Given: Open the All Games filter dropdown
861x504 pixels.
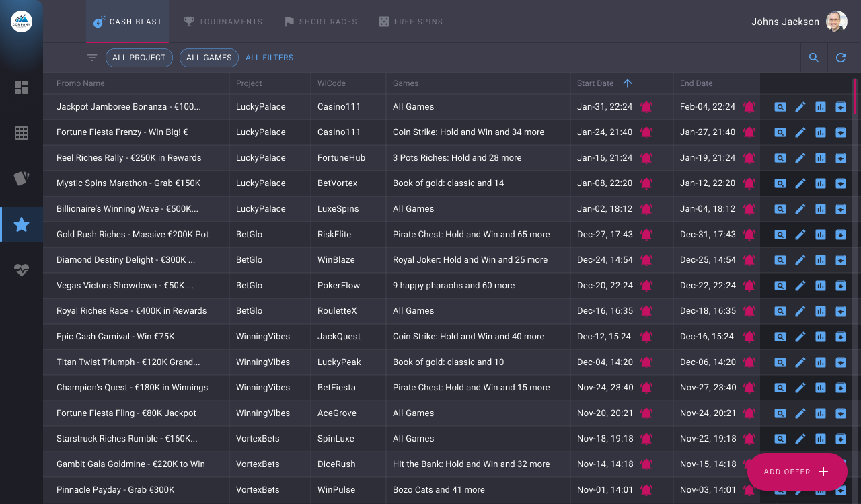Looking at the screenshot, I should [209, 58].
